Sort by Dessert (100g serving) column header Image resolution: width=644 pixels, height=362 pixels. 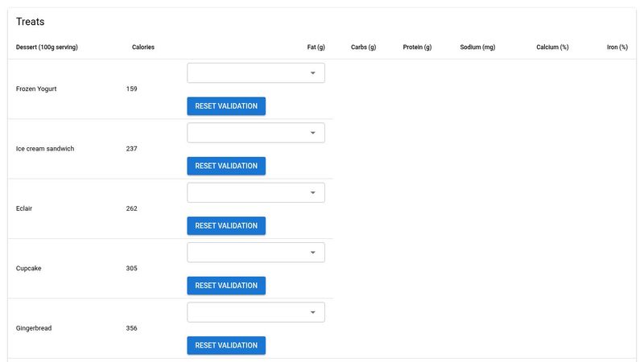coord(47,47)
